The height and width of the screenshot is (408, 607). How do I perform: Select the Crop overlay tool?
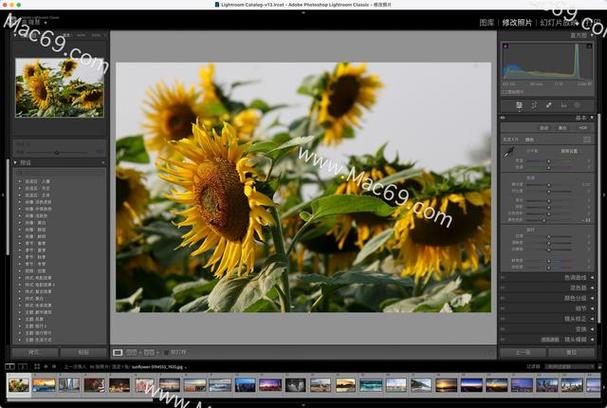tap(534, 105)
